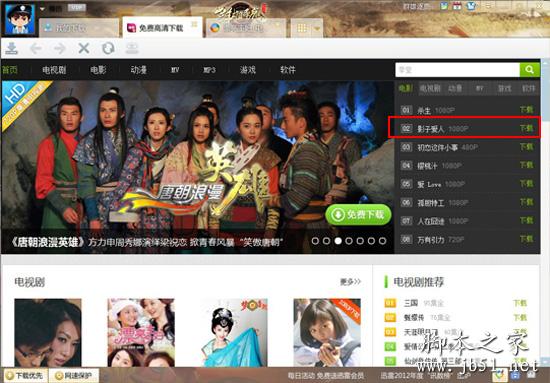Switch to the first tab left of 免费高清下载
Screen dimensions: 550x383
click(79, 28)
